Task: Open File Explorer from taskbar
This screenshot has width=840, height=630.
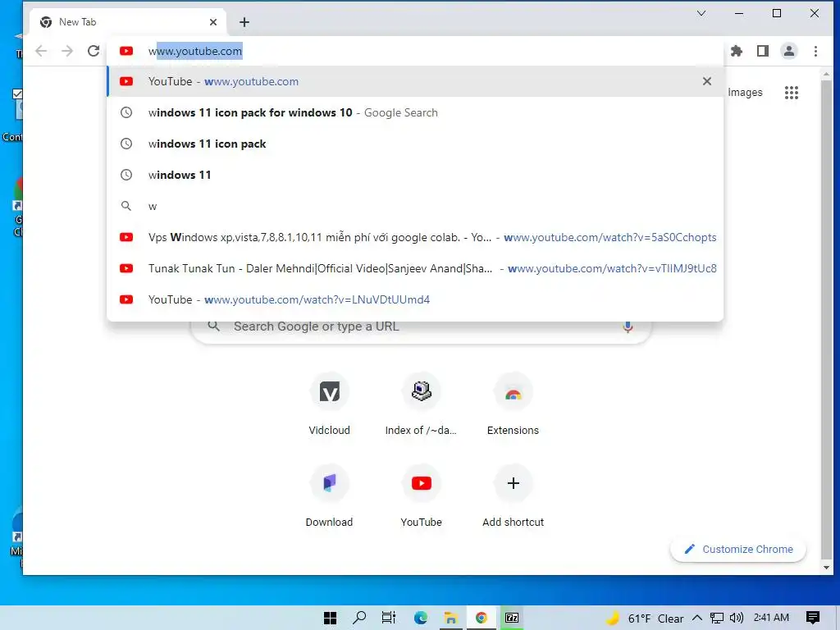Action: pos(450,618)
